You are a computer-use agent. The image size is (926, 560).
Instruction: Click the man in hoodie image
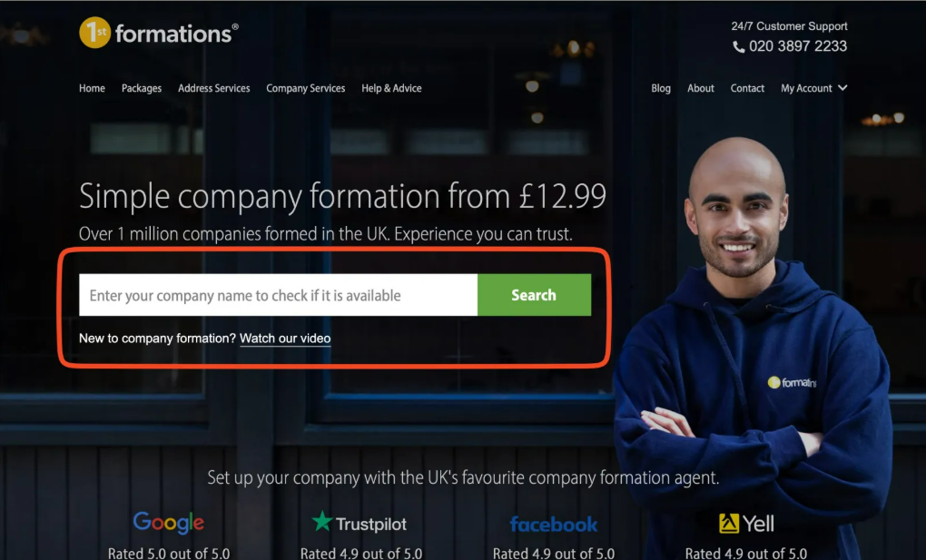coord(753,349)
